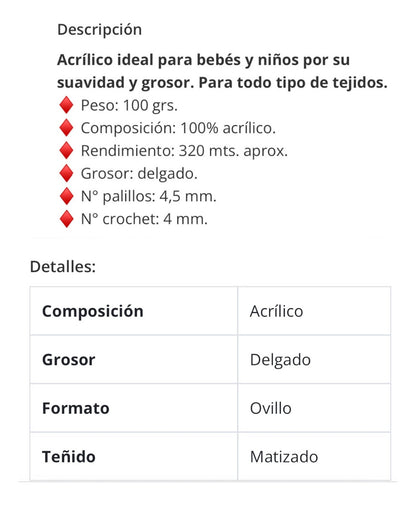Click the Acrílico value cell
The width and height of the screenshot is (416, 505).
coord(314,311)
